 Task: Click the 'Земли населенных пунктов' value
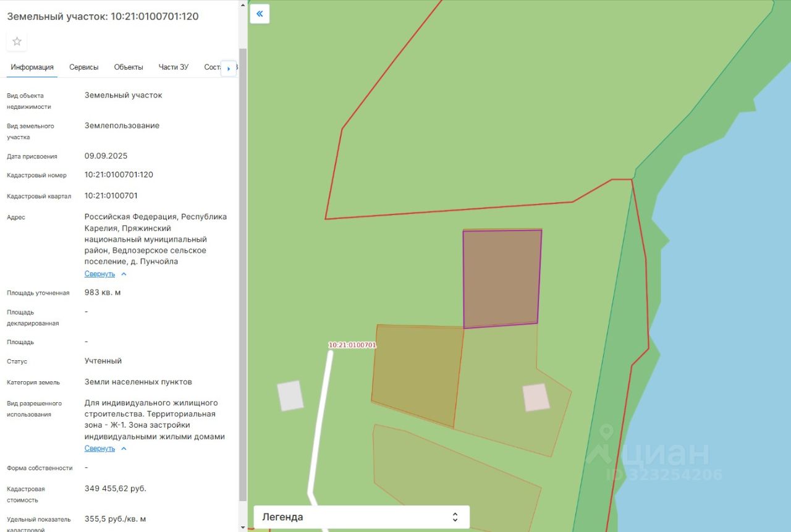pos(138,382)
